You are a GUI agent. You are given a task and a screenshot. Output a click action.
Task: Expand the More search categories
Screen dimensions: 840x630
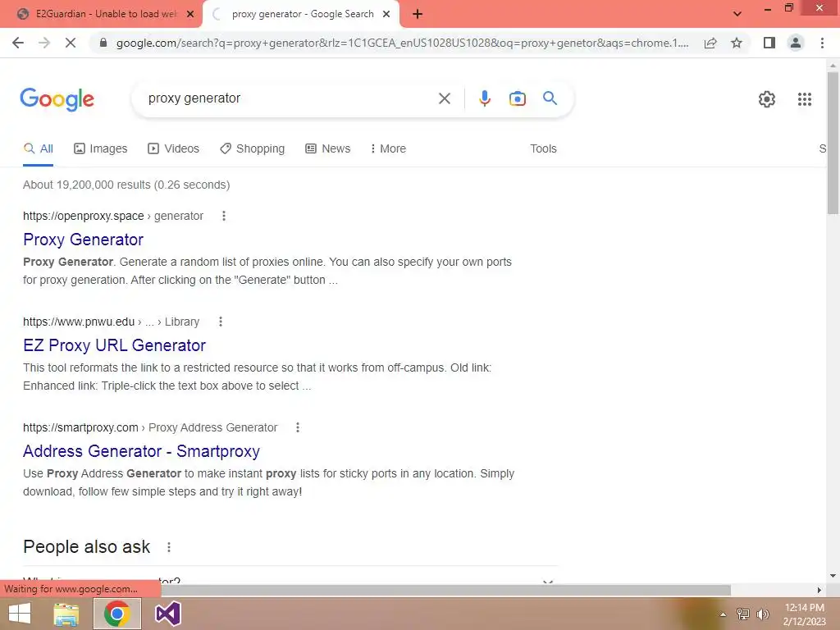point(388,148)
